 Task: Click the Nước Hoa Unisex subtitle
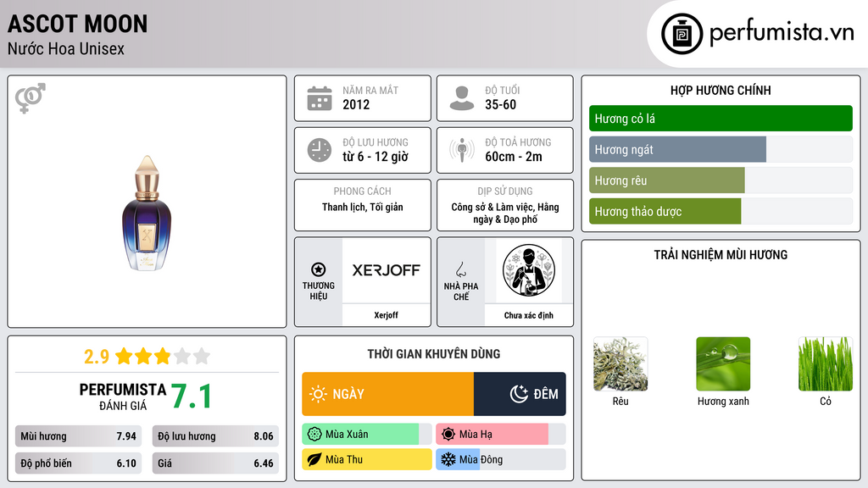[x=66, y=48]
